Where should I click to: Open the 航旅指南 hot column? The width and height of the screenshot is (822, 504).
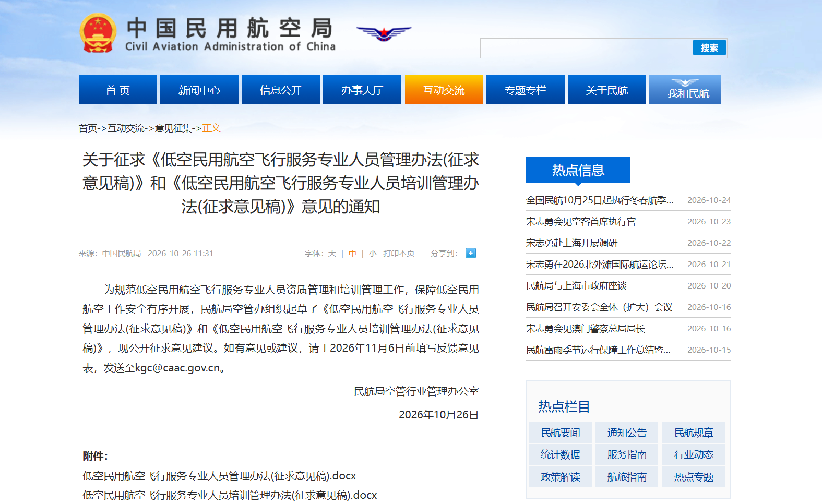[x=627, y=477]
